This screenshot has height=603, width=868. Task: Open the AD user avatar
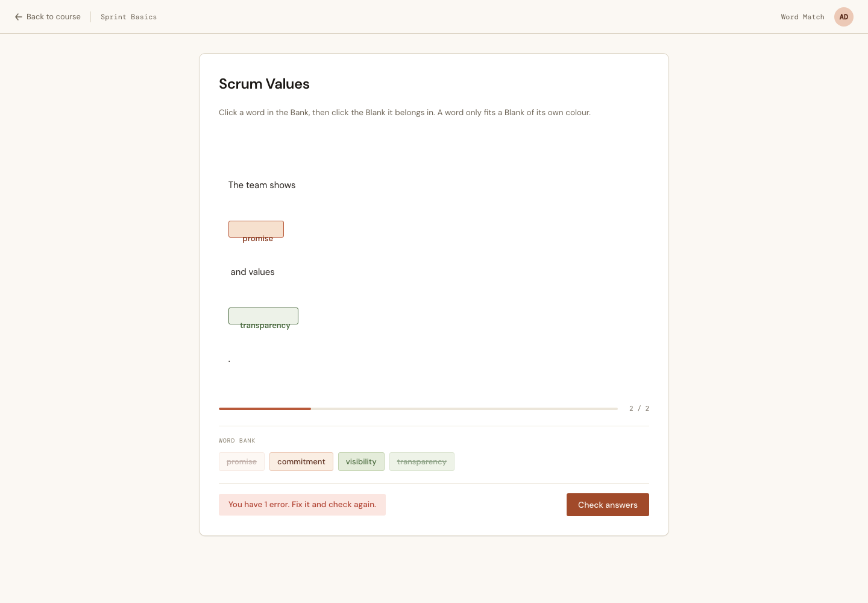click(x=844, y=17)
